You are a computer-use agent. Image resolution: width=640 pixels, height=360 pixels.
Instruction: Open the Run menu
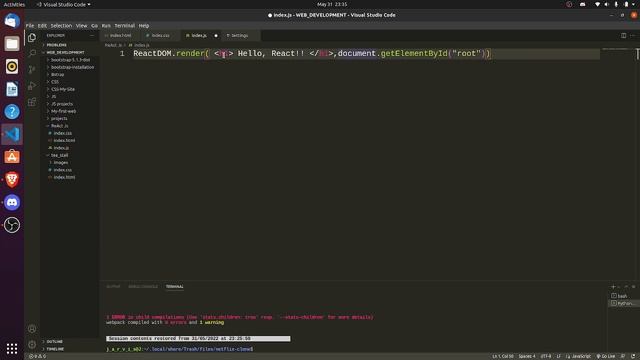pyautogui.click(x=106, y=25)
